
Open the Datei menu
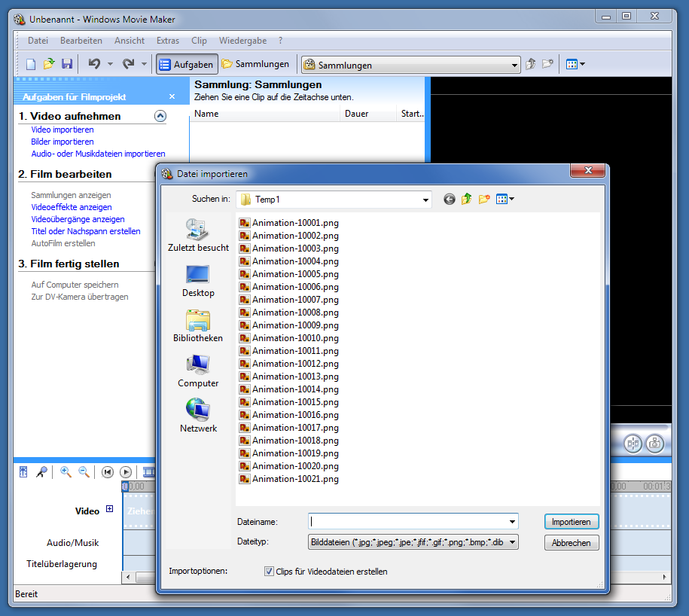[38, 41]
